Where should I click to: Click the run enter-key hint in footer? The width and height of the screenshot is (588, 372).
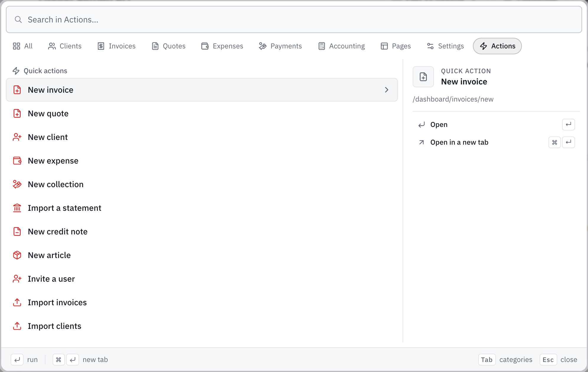17,360
